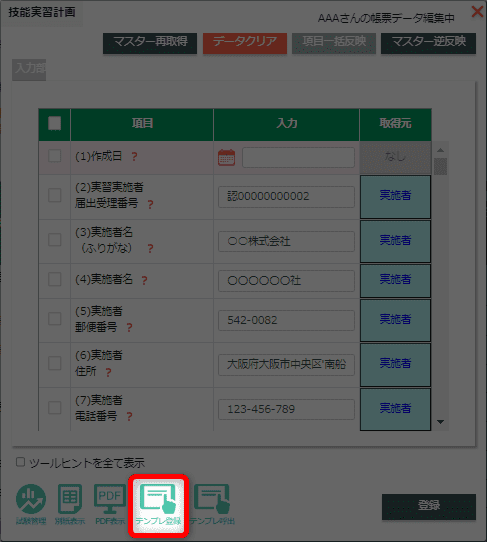Click the red データクリア button
Image resolution: width=487 pixels, height=542 pixels.
pyautogui.click(x=245, y=43)
